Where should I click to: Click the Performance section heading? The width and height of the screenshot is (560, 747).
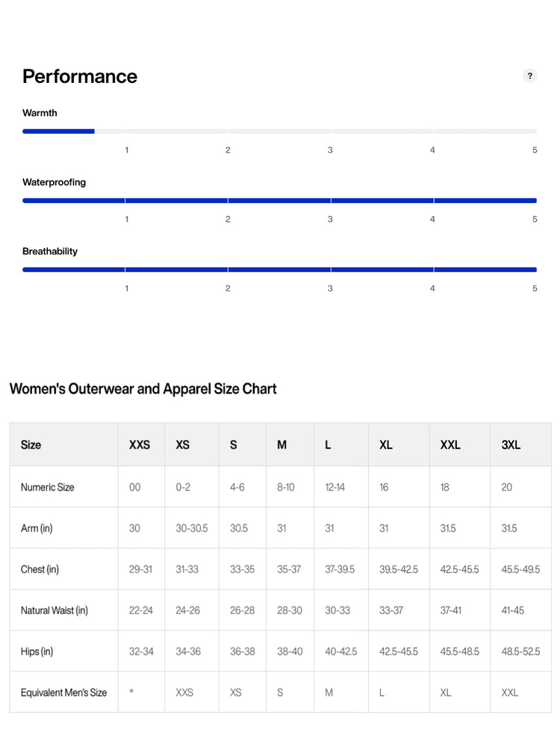coord(80,76)
